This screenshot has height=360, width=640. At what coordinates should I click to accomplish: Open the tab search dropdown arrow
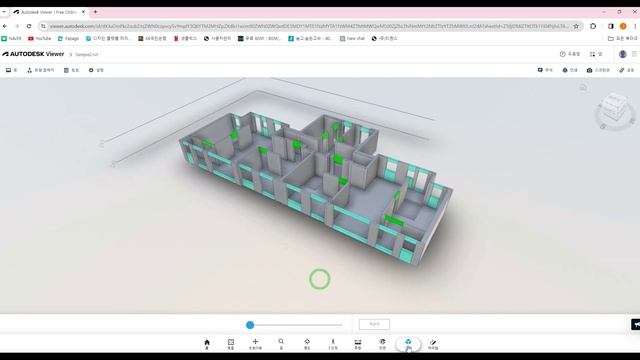(x=4, y=12)
